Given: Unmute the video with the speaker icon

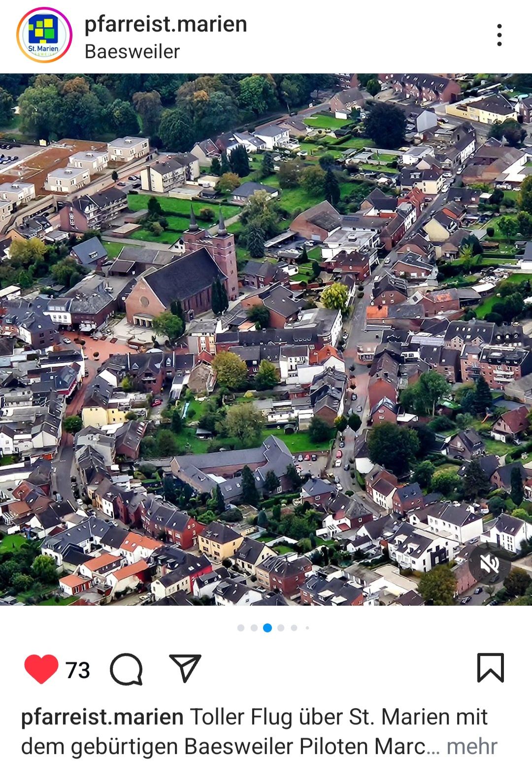Looking at the screenshot, I should (489, 564).
